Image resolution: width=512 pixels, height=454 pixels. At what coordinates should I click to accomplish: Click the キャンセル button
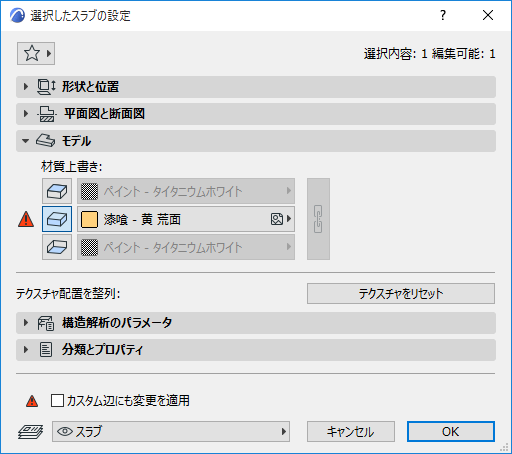click(x=351, y=432)
